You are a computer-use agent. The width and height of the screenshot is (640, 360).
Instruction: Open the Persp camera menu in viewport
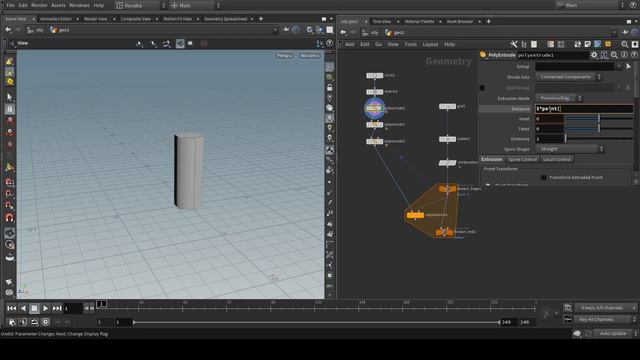pyautogui.click(x=284, y=56)
